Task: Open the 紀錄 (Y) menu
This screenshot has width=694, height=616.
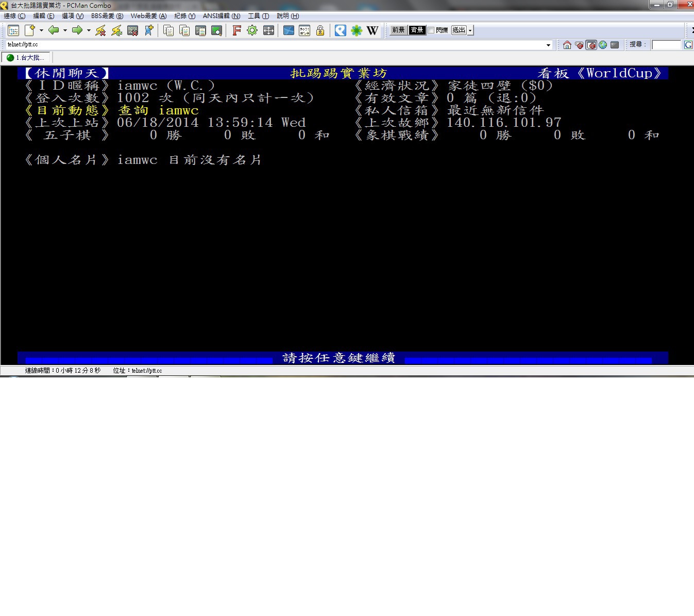Action: click(184, 16)
